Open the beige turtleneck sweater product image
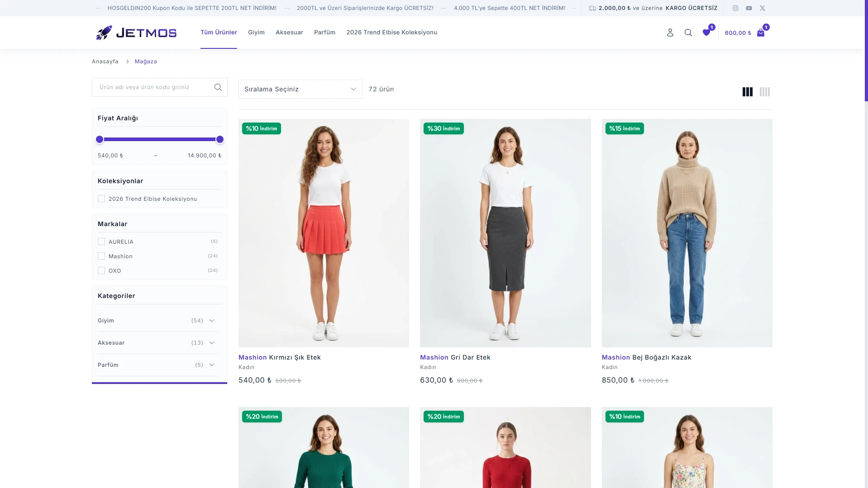 point(687,233)
